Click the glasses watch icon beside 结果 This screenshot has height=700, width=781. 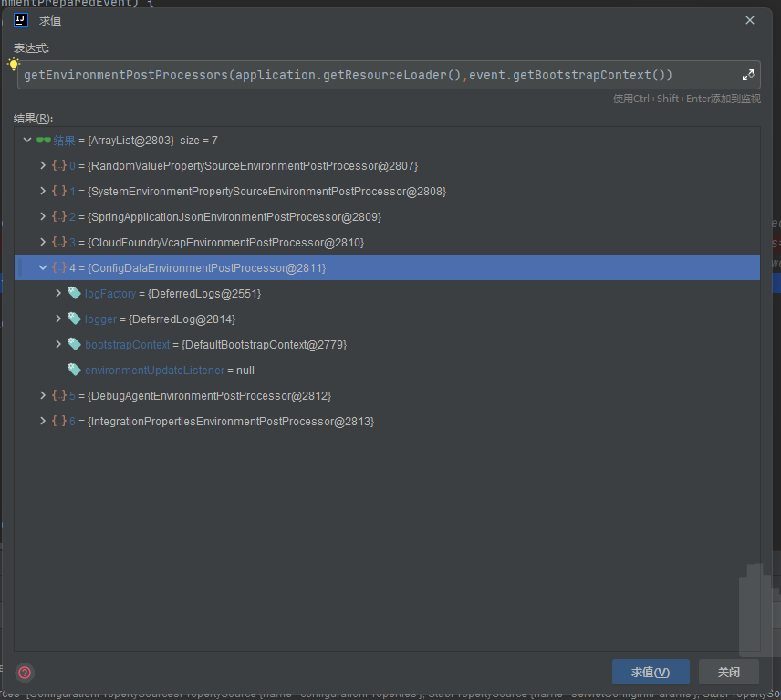coord(43,140)
